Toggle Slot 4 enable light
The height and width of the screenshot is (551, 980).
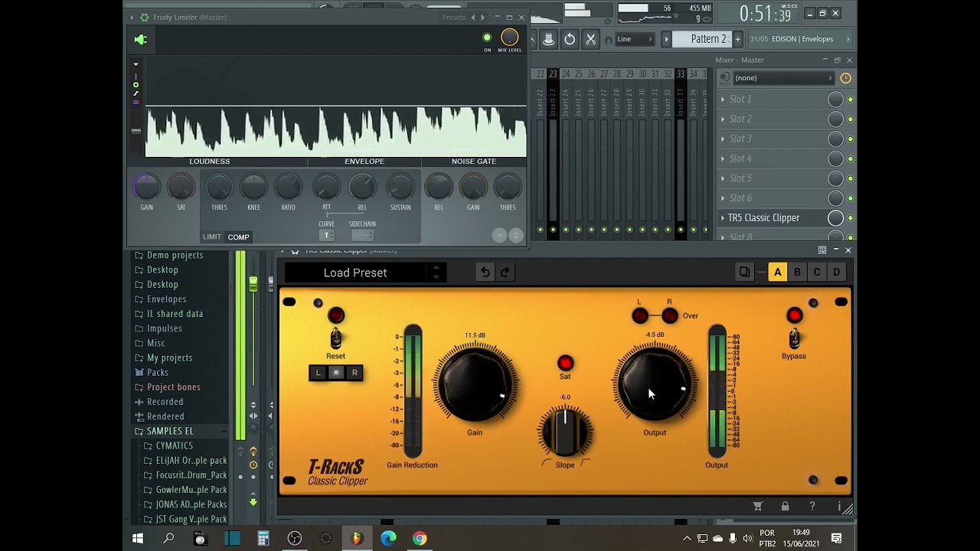(x=850, y=159)
